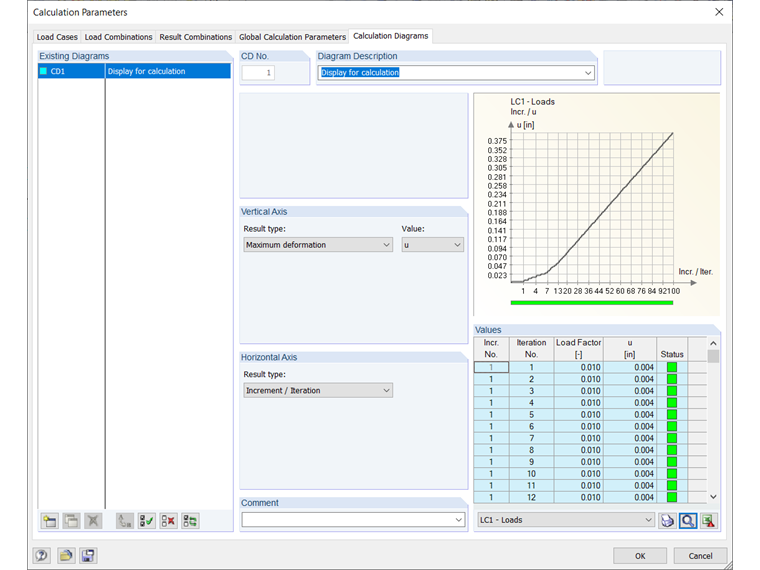
Task: Click the green status square for iteration 12
Action: pos(672,497)
